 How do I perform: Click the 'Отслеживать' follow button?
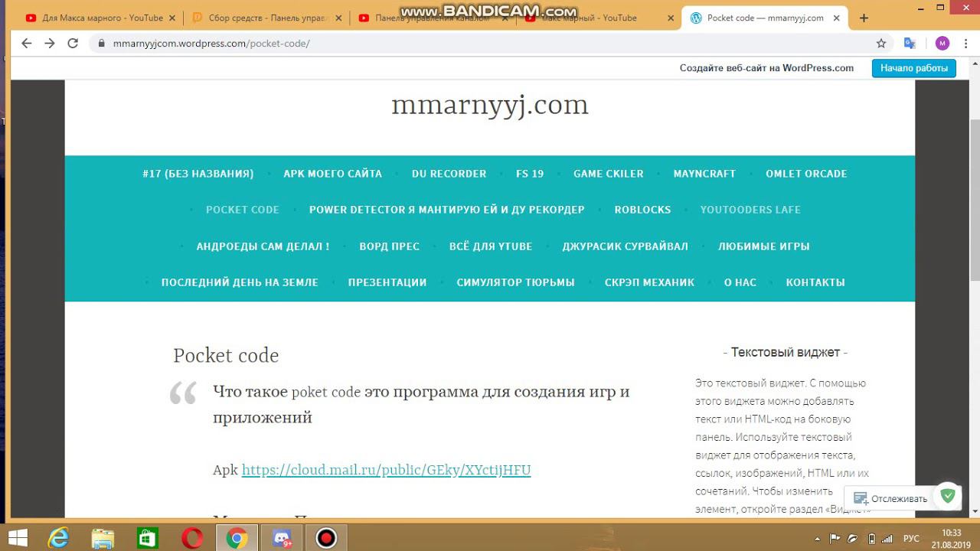pos(891,498)
